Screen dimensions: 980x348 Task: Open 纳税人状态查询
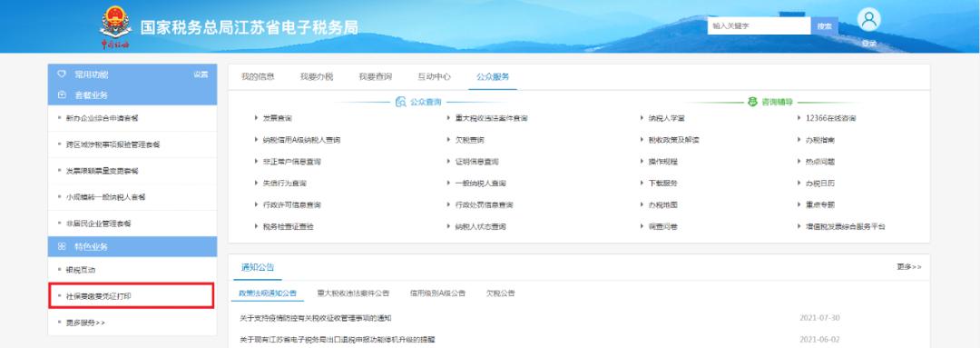pyautogui.click(x=480, y=226)
